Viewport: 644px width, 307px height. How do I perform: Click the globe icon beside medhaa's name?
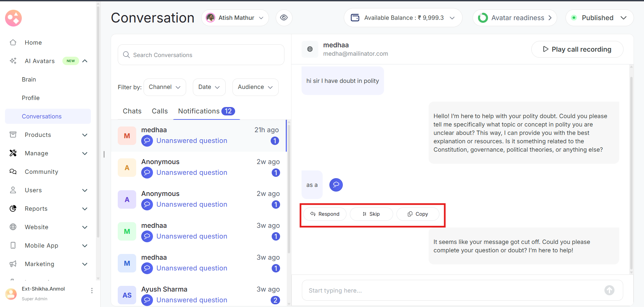[310, 49]
